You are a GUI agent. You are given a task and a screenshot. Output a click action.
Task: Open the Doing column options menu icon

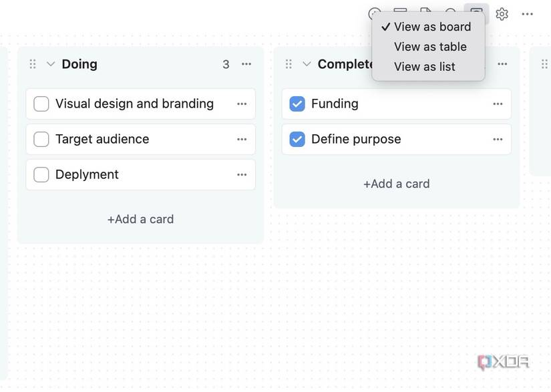click(246, 63)
